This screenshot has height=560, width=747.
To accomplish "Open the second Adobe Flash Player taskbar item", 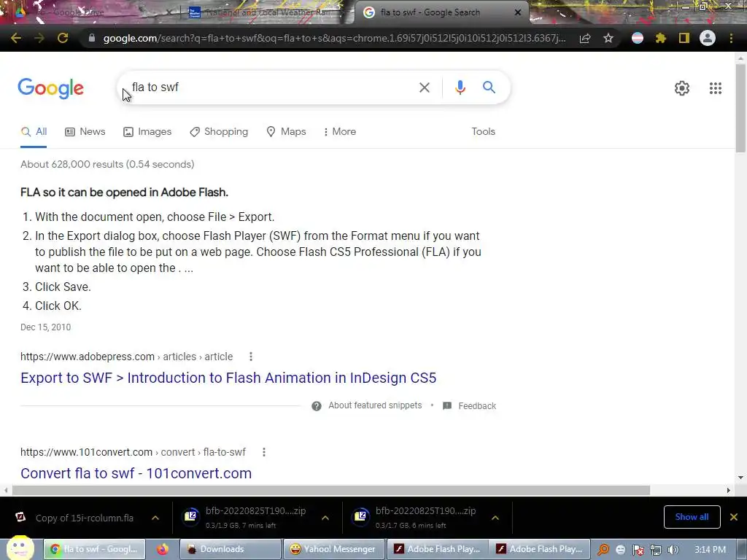I will pyautogui.click(x=540, y=550).
